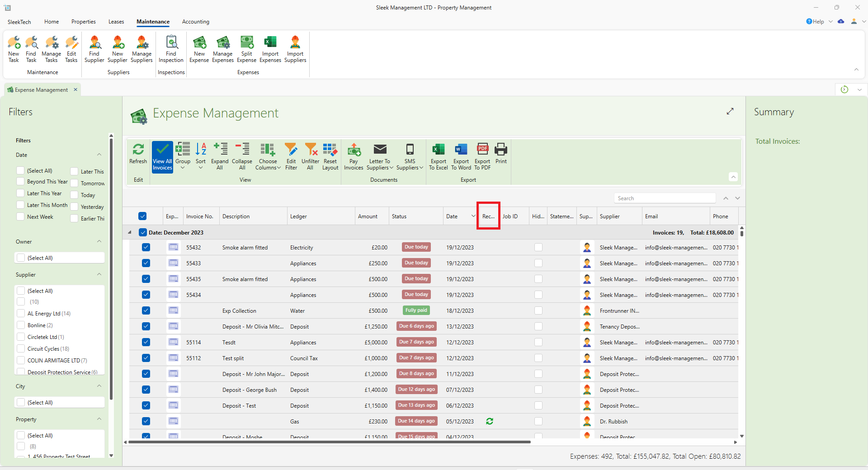The image size is (868, 470).
Task: Open the Properties ribbon tab
Action: click(83, 22)
